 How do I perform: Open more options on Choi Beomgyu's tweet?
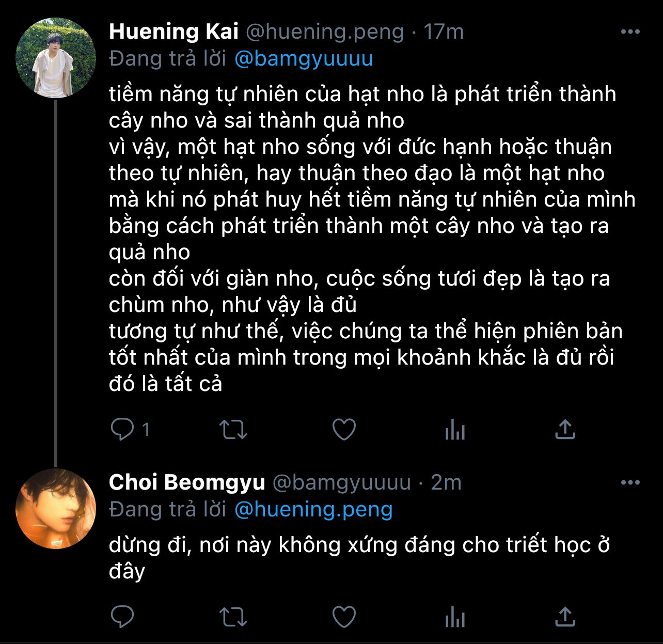(630, 483)
